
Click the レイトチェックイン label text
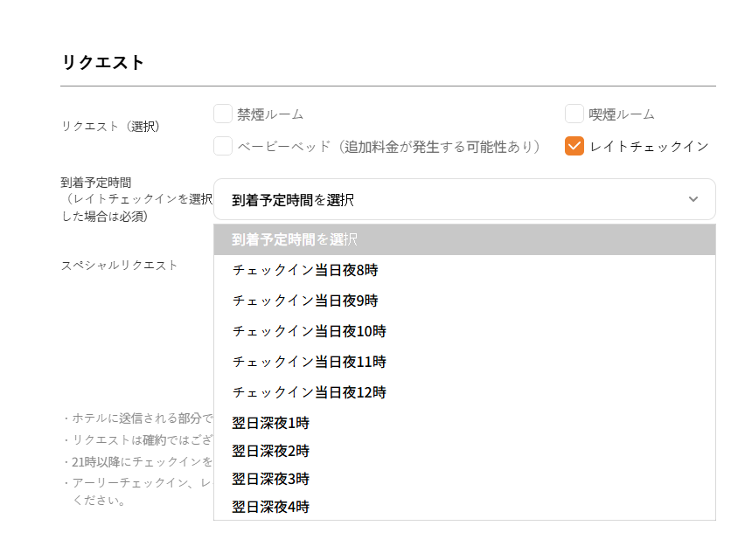(x=649, y=147)
